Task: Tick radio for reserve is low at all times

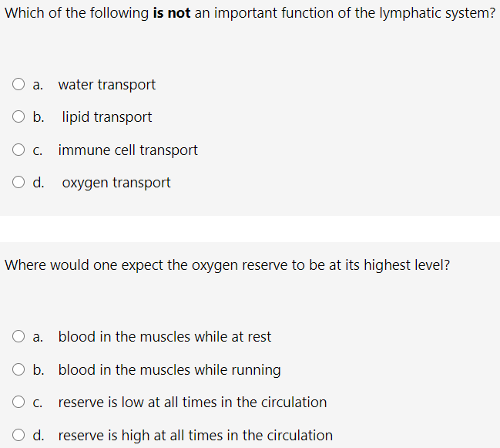Action: click(18, 402)
